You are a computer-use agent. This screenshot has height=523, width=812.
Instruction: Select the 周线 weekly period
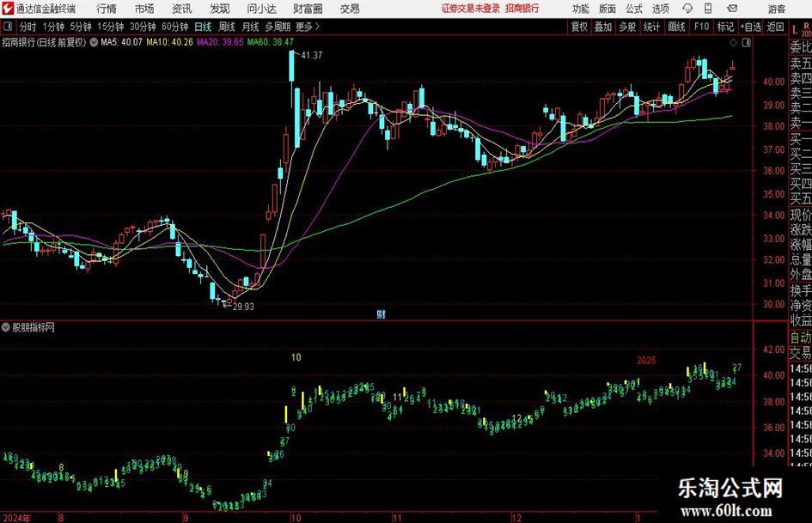(227, 27)
